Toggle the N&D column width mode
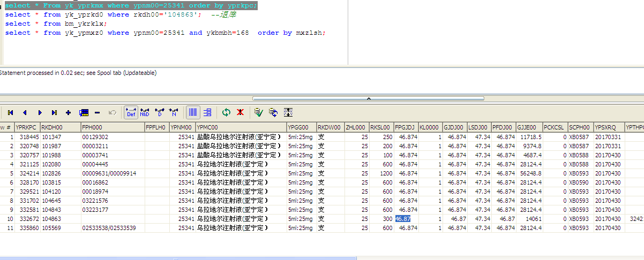Viewport: 644px width, 260px height. [x=145, y=112]
